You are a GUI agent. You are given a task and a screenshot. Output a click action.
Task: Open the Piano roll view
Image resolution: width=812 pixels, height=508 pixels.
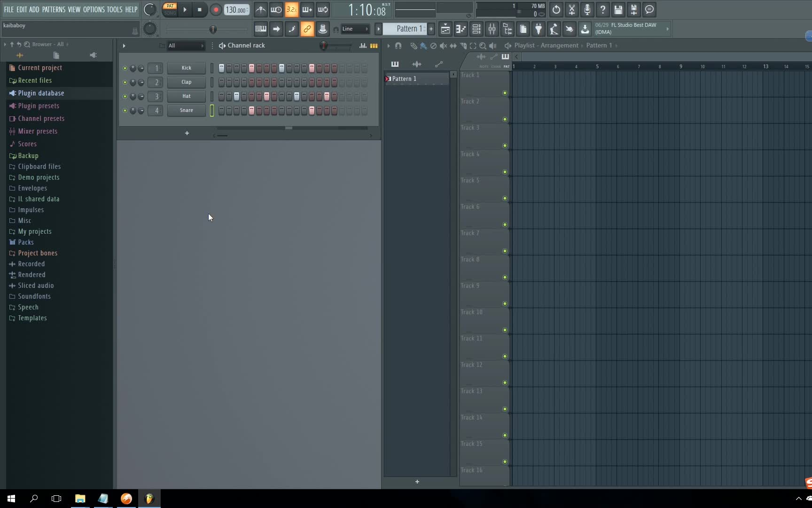pyautogui.click(x=461, y=29)
